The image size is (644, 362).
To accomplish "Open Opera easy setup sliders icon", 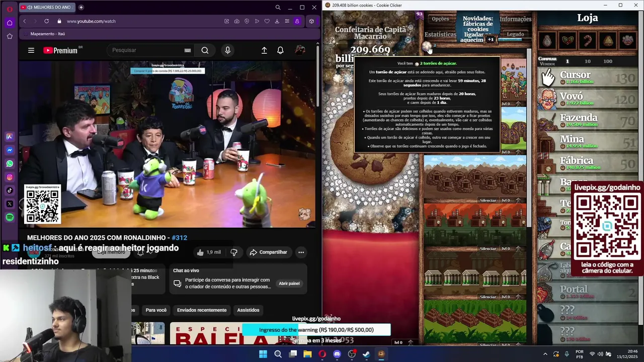I will pyautogui.click(x=287, y=21).
